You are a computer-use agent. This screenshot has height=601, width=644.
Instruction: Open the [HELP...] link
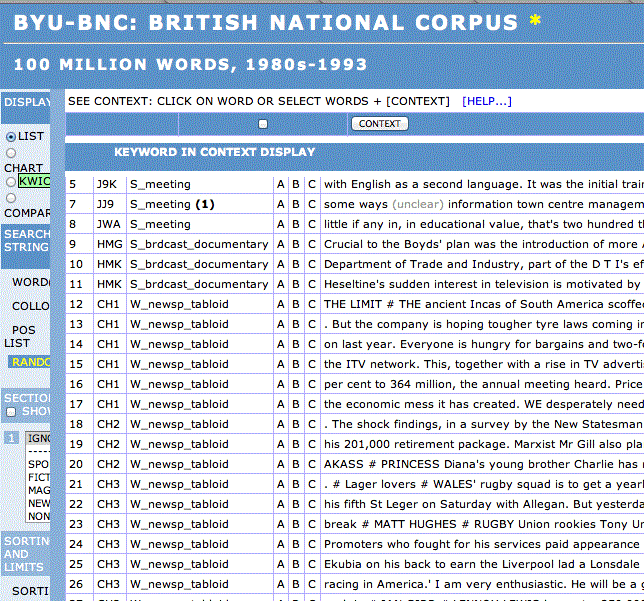(x=487, y=101)
